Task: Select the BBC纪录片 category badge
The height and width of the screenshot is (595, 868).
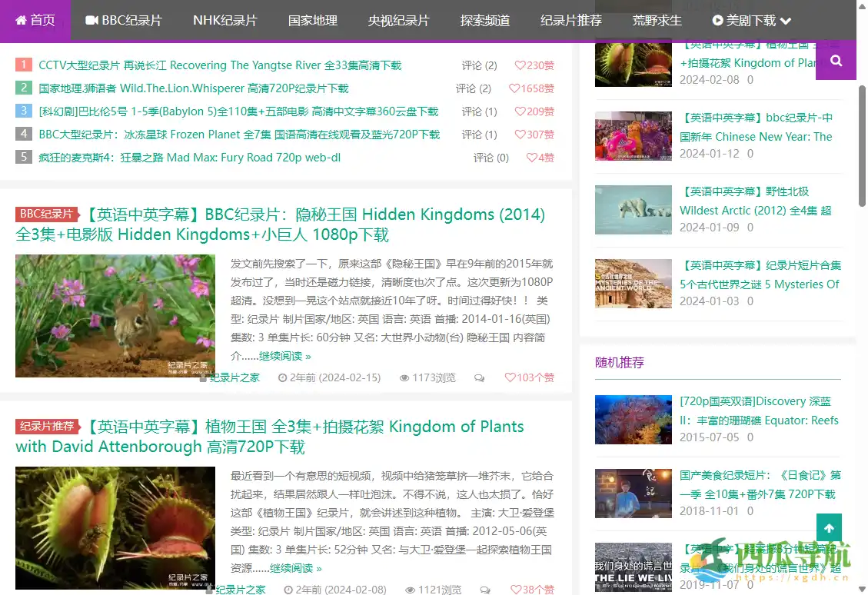Action: 47,214
